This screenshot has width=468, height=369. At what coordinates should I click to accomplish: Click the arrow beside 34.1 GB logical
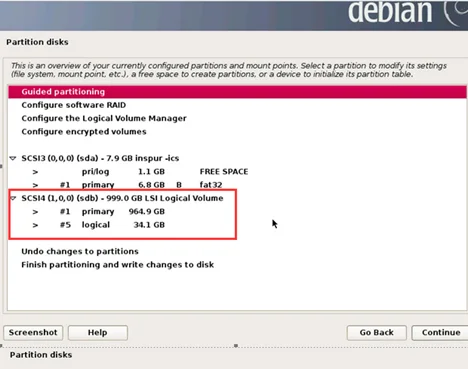[35, 225]
